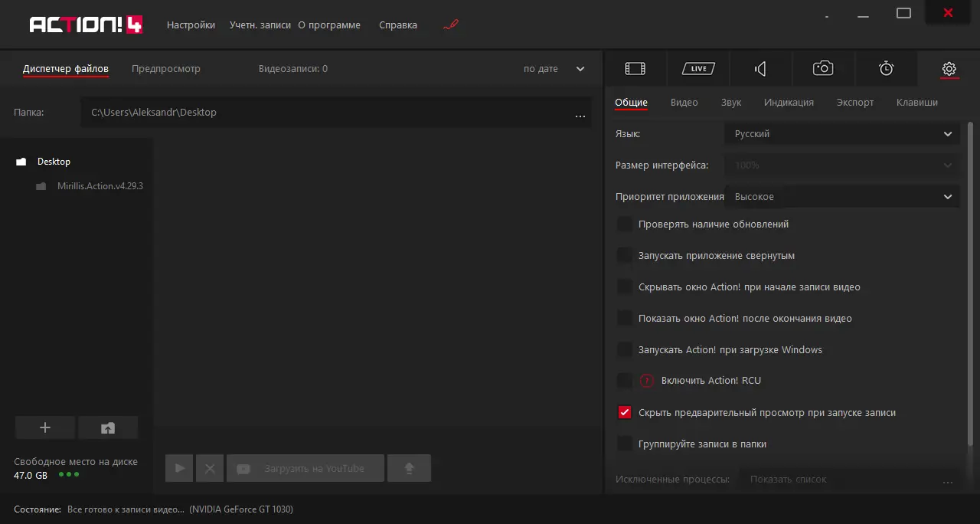Click the Action! RCU help question icon
The height and width of the screenshot is (524, 980).
[648, 381]
